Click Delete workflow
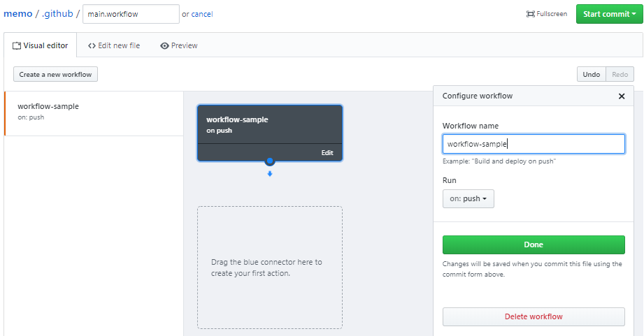The height and width of the screenshot is (336, 644). pos(534,316)
